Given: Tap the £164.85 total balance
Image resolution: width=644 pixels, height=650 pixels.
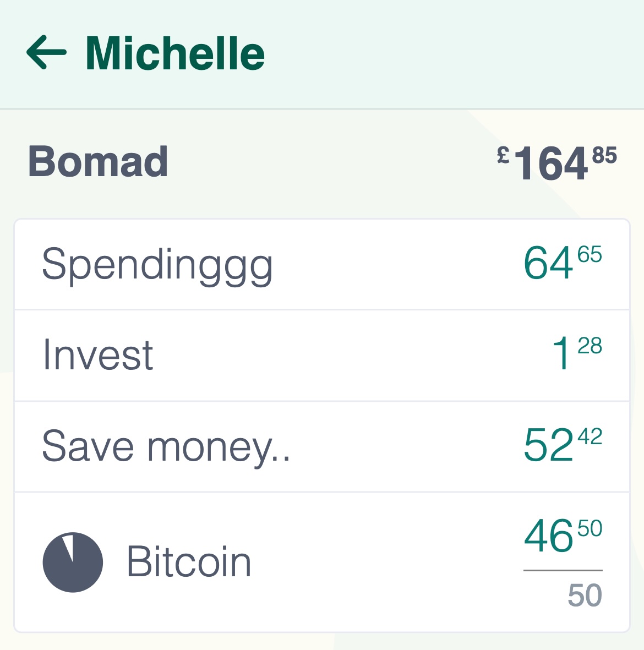Looking at the screenshot, I should (557, 162).
